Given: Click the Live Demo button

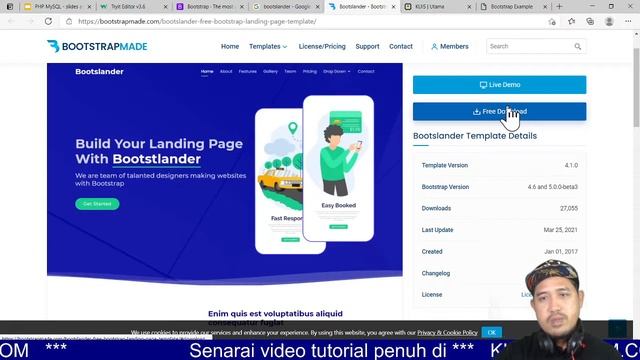Looking at the screenshot, I should (500, 85).
